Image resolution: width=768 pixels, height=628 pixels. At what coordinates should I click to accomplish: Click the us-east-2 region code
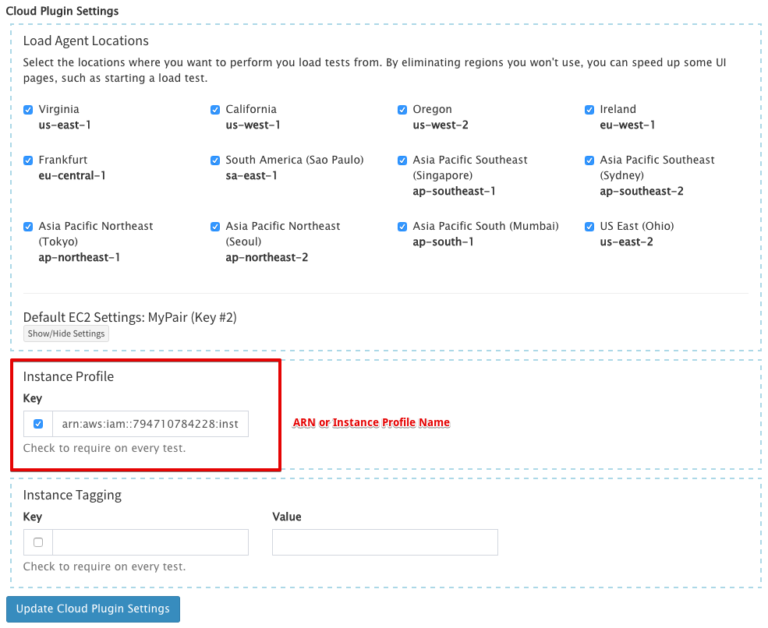626,242
